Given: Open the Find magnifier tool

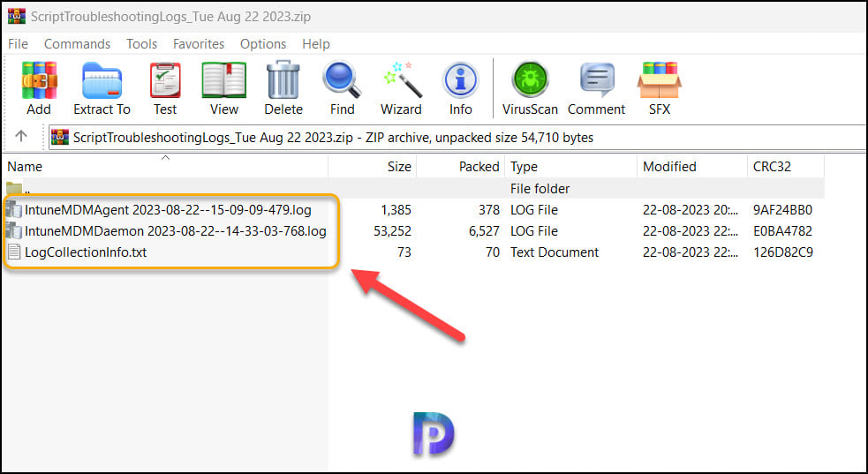Looking at the screenshot, I should (x=342, y=80).
